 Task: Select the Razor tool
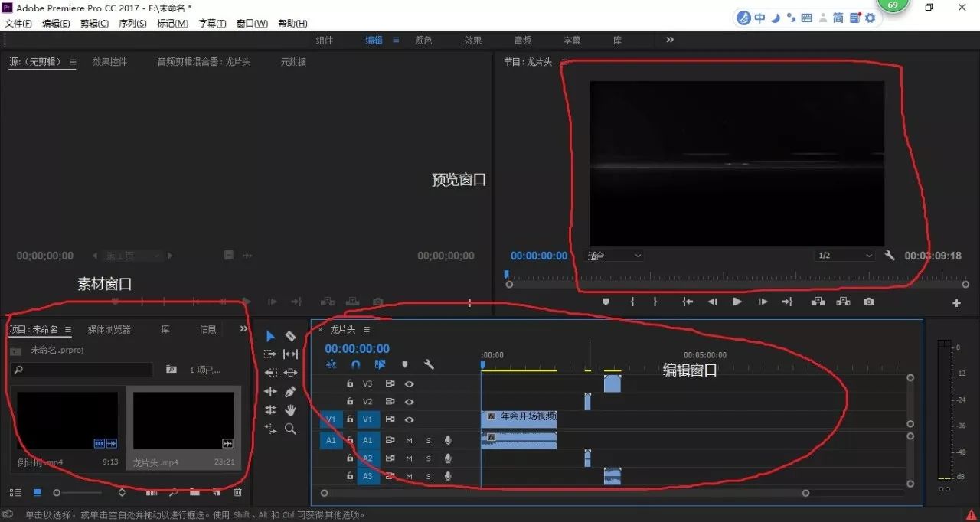click(290, 336)
